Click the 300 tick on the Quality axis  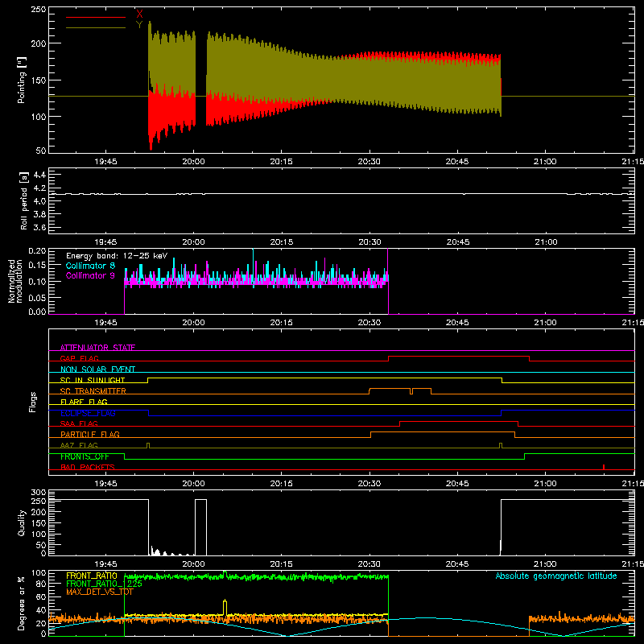pyautogui.click(x=39, y=493)
